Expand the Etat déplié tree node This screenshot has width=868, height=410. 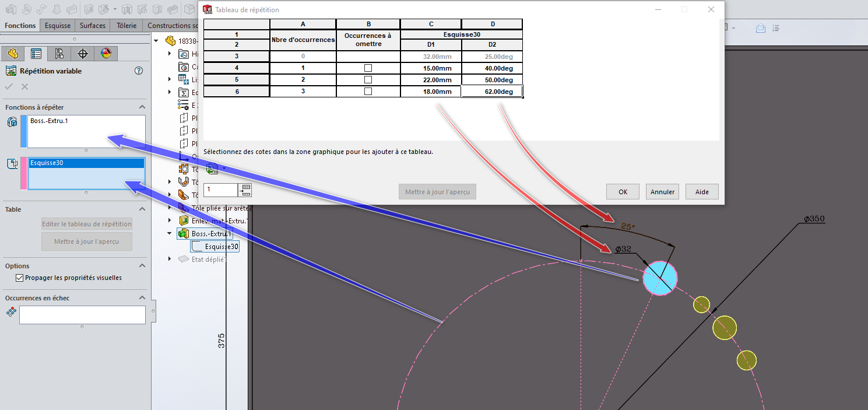[x=170, y=259]
